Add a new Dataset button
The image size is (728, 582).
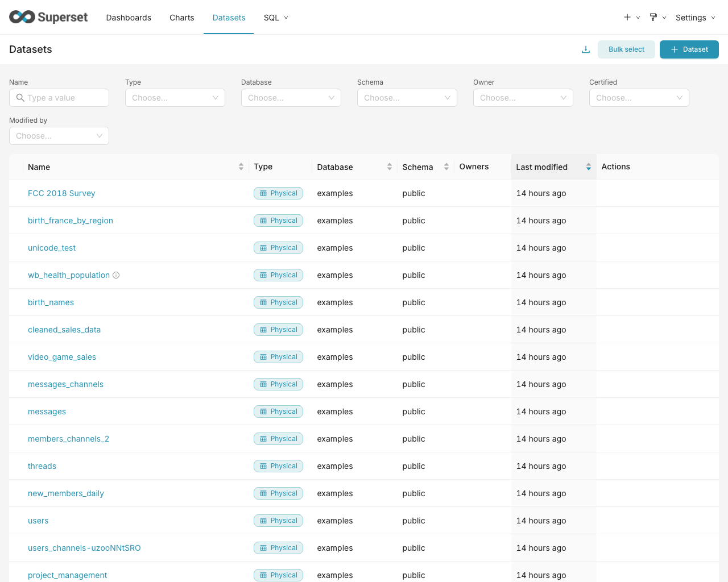click(x=689, y=49)
